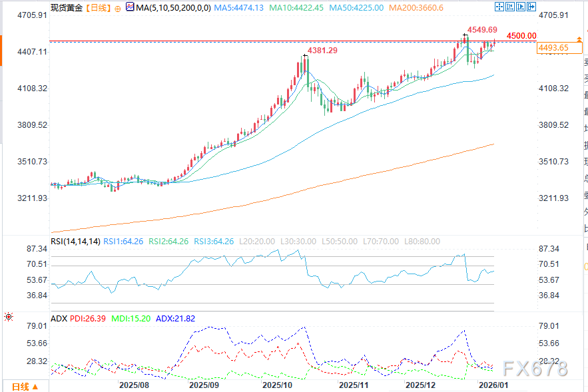Click the RSI(14,14,14) indicator label
Screen dimensions: 588x392
[74, 242]
